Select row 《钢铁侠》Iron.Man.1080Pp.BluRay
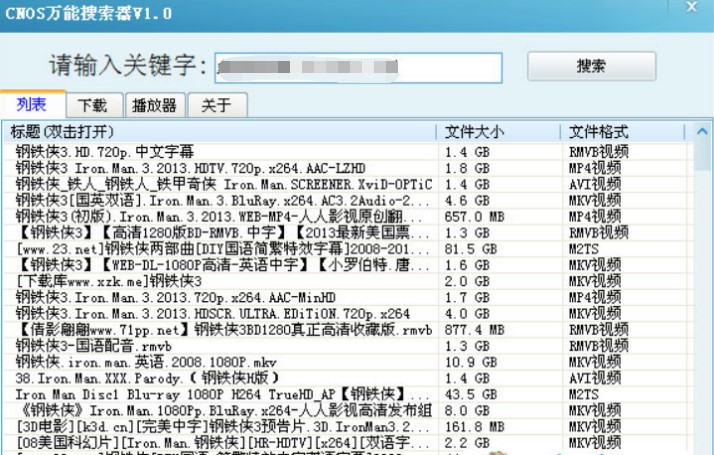Screen dimensions: 714x455 point(348,411)
